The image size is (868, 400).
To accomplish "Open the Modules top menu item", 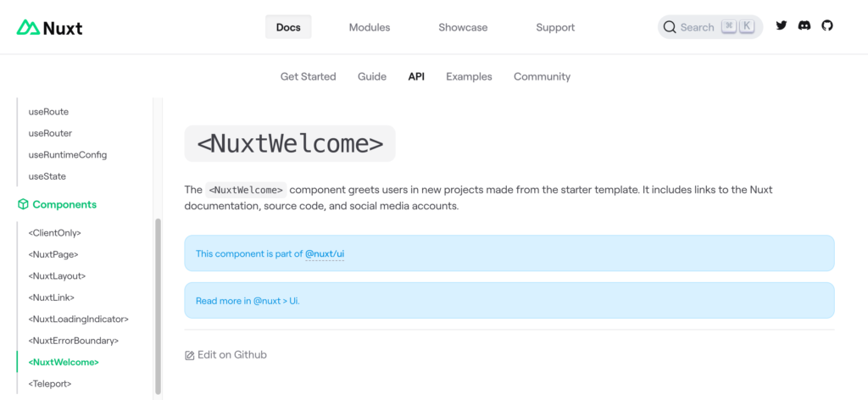I will click(x=370, y=27).
